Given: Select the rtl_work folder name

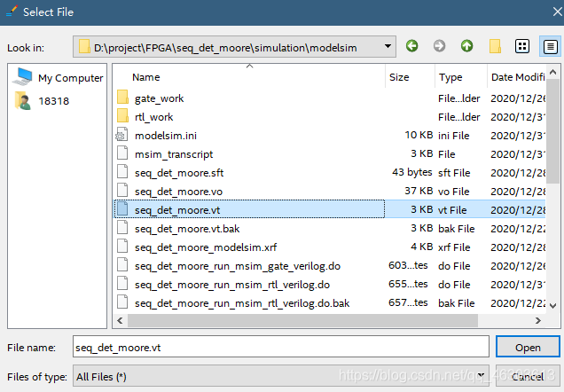Looking at the screenshot, I should 154,117.
